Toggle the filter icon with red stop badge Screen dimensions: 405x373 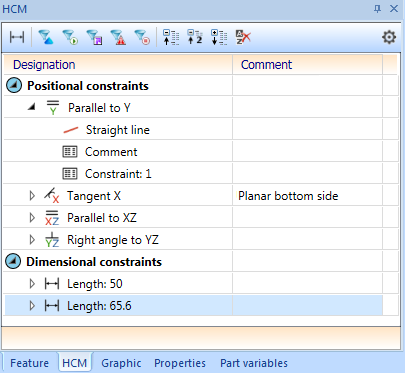pyautogui.click(x=142, y=37)
